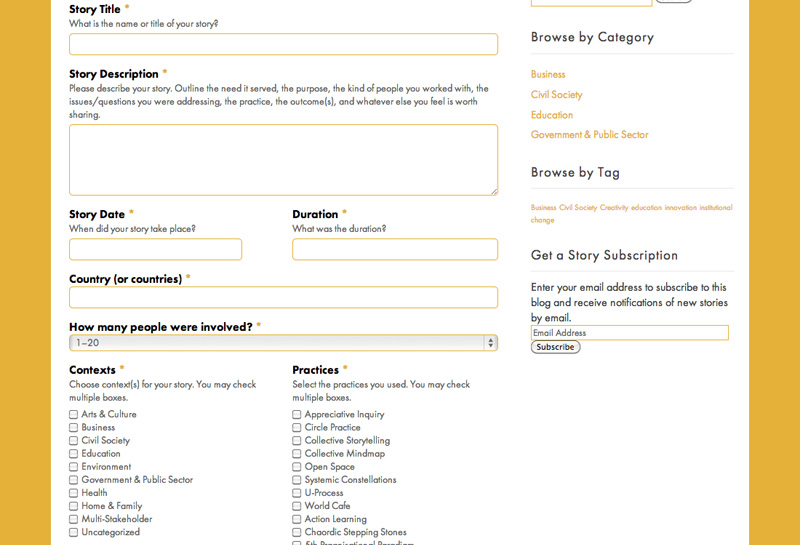The image size is (800, 545).
Task: Select the Collective Storytelling checkbox
Action: tap(296, 440)
